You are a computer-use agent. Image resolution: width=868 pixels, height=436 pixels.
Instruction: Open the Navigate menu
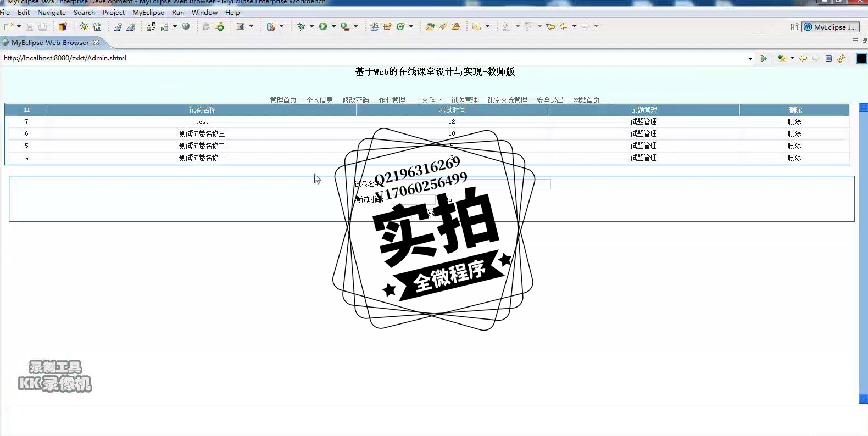[52, 12]
